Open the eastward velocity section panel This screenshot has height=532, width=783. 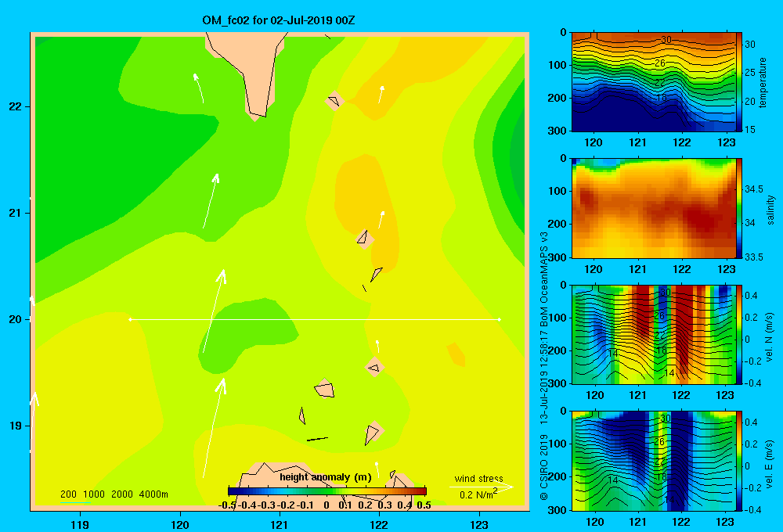[x=654, y=461]
